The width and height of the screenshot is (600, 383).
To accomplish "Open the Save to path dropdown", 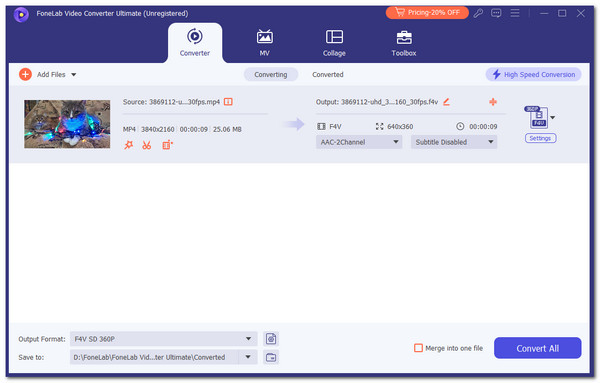I will tap(248, 357).
